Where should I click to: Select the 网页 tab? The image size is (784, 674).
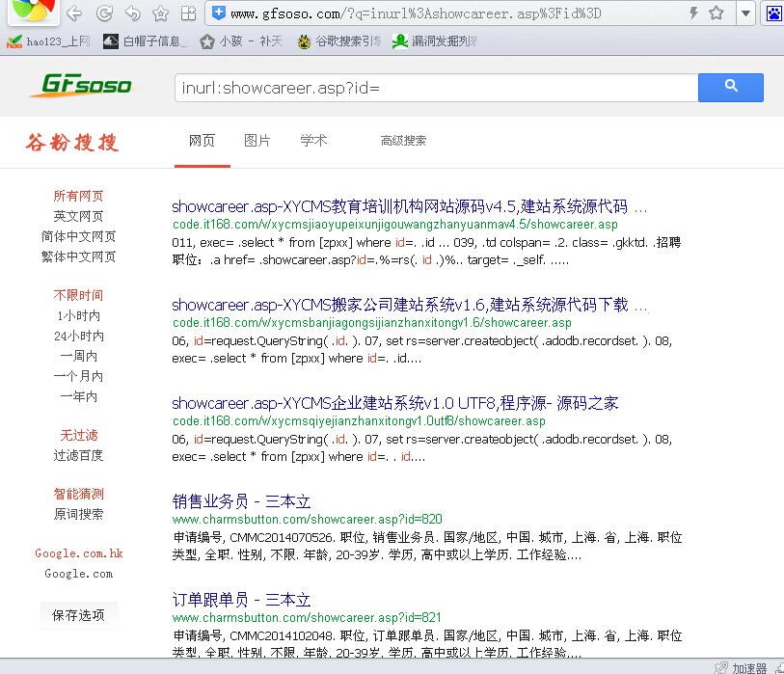202,141
